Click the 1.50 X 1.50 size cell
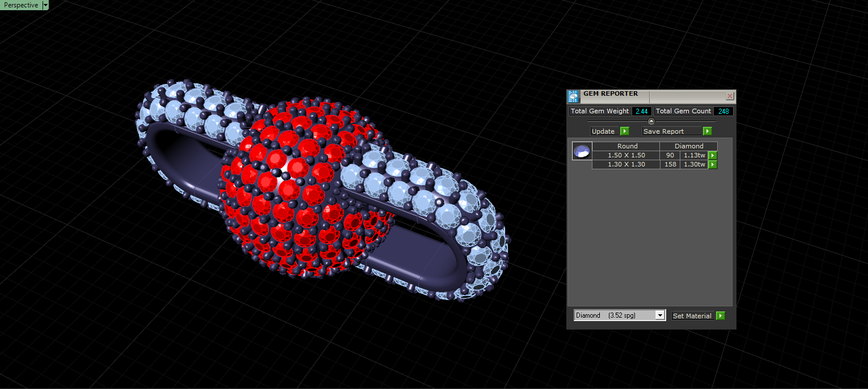 (x=626, y=156)
